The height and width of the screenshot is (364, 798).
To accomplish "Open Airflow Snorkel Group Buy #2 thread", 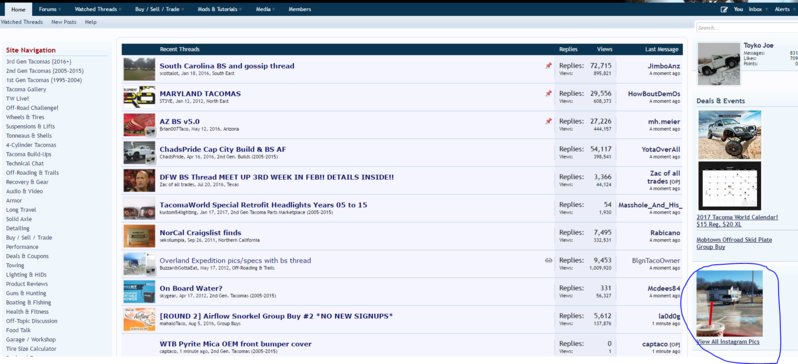I will (x=276, y=316).
